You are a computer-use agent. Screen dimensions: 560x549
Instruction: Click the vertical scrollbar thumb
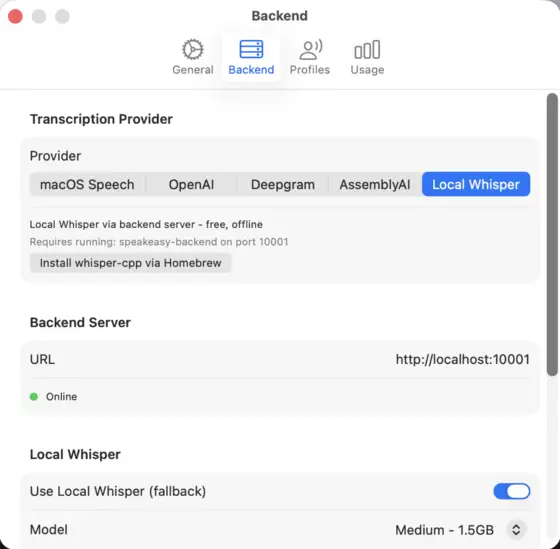coord(552,235)
